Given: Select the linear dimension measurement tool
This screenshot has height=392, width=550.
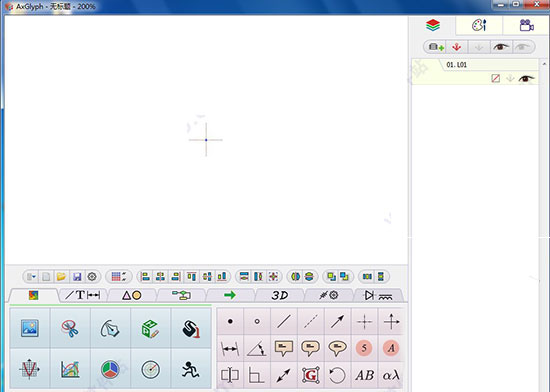Looking at the screenshot, I should coord(230,348).
